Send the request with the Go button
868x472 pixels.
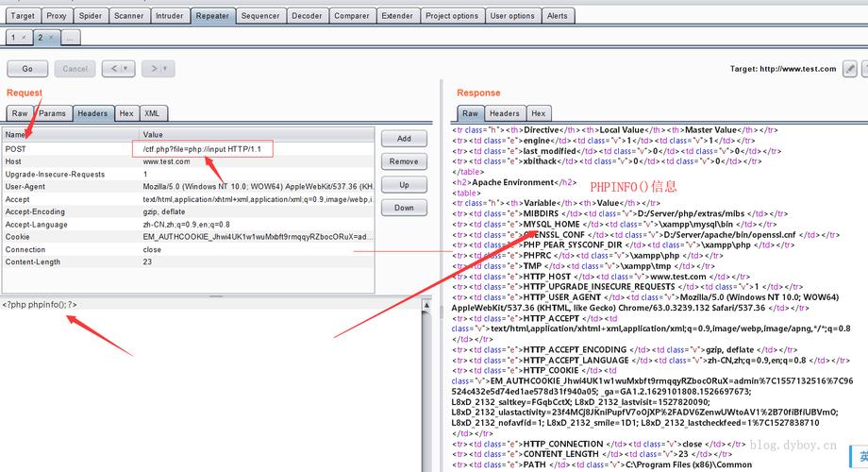pos(27,69)
